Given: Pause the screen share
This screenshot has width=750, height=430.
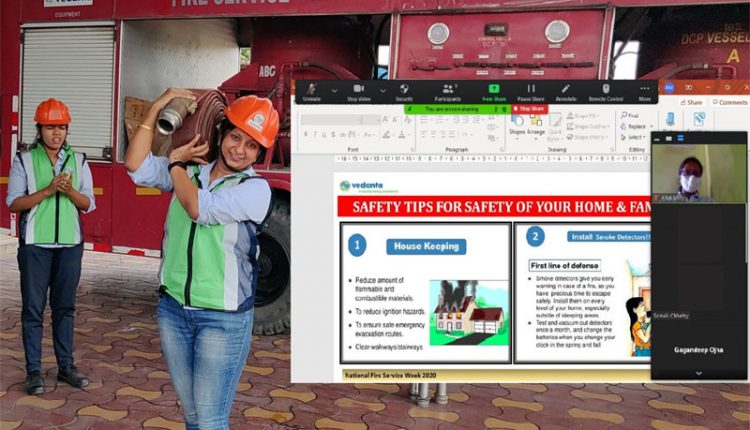Looking at the screenshot, I should (531, 90).
